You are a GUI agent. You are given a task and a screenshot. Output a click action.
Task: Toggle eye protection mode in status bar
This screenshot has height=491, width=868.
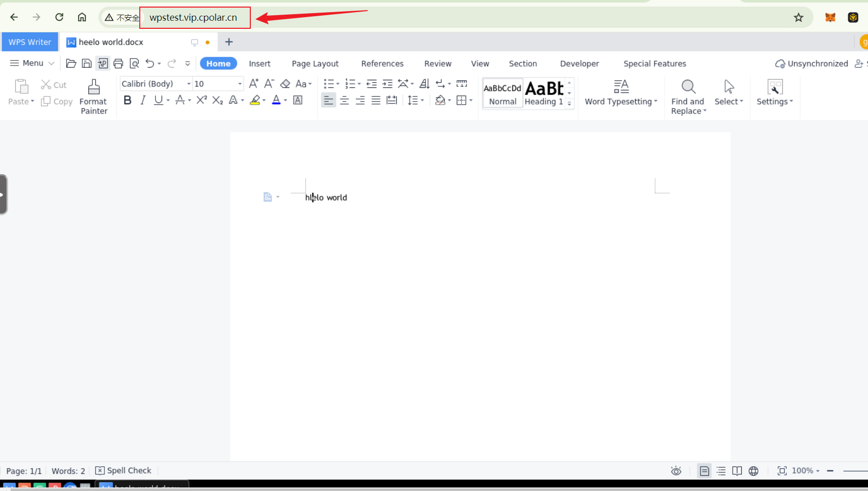click(x=676, y=471)
